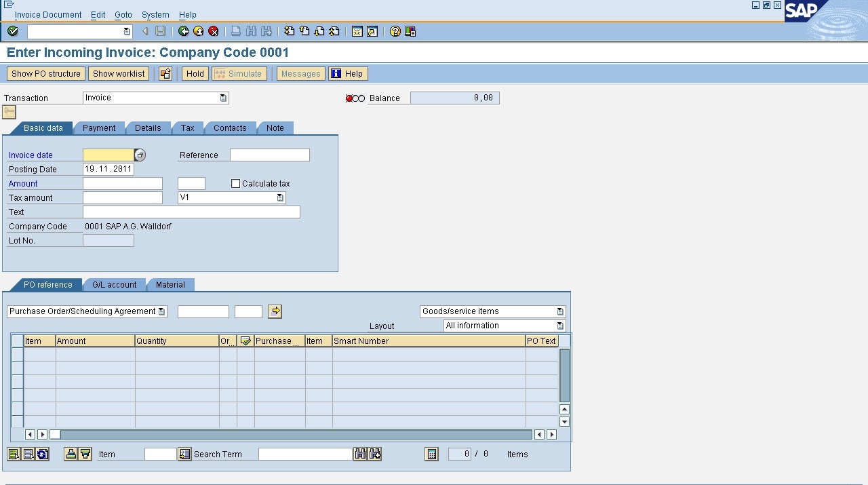868x485 pixels.
Task: Select the G/L account tab
Action: coord(115,285)
